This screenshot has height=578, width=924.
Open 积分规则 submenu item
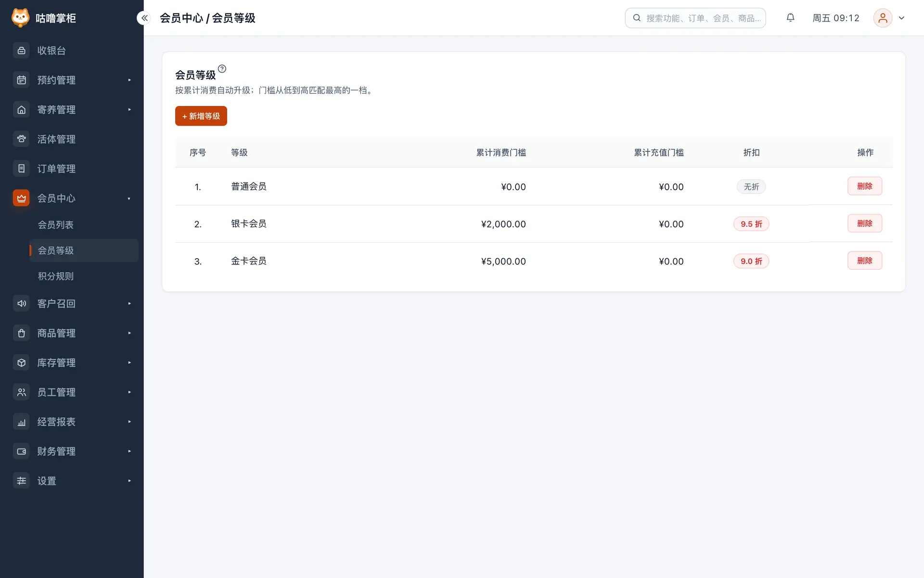(84, 276)
